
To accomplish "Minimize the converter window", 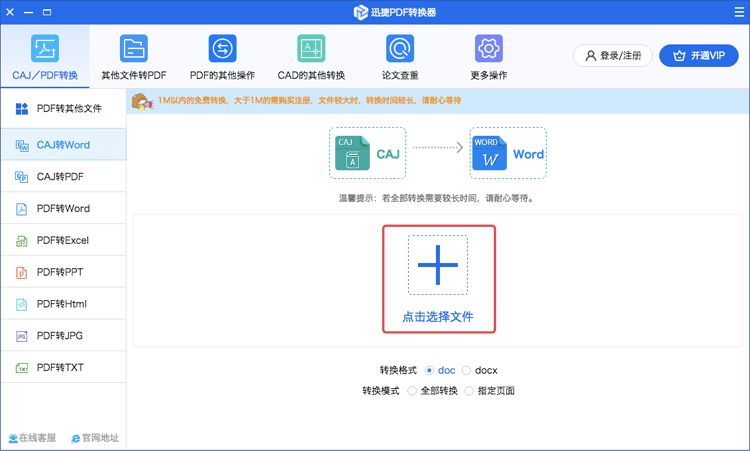I will tap(28, 12).
